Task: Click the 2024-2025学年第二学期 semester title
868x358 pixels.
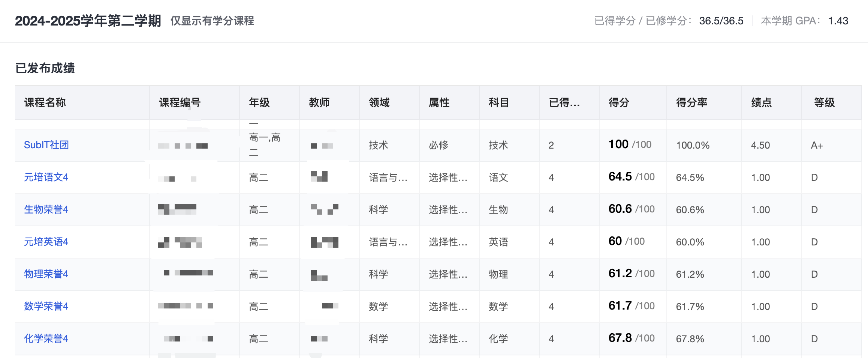Action: (x=88, y=21)
